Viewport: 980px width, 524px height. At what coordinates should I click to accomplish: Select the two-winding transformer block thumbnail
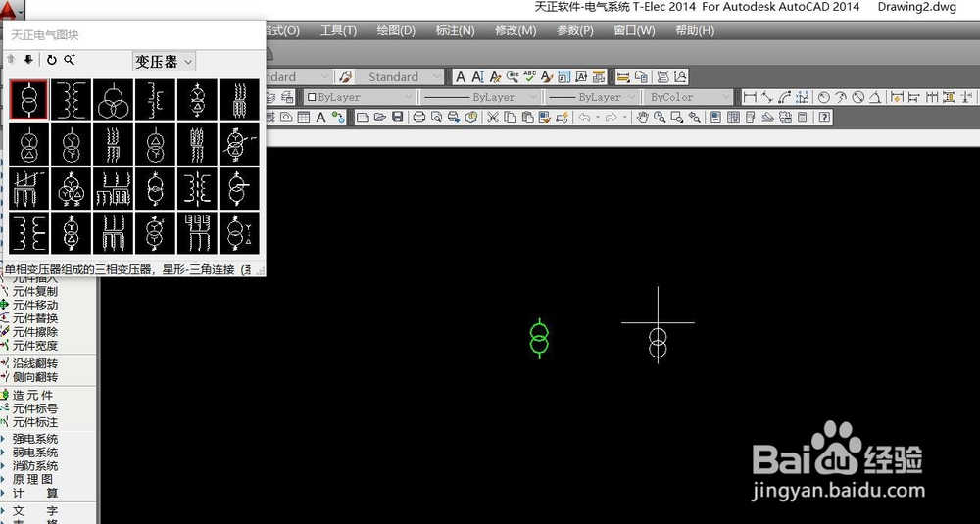point(29,100)
